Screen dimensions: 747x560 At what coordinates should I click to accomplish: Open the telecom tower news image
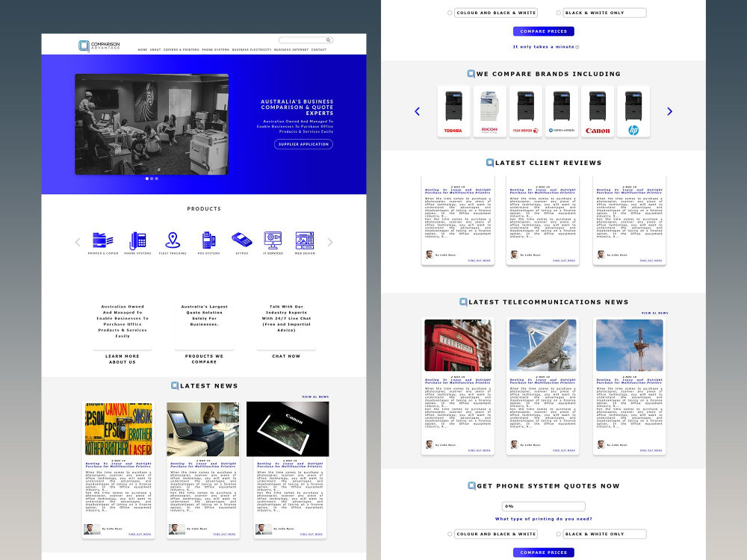click(x=629, y=345)
